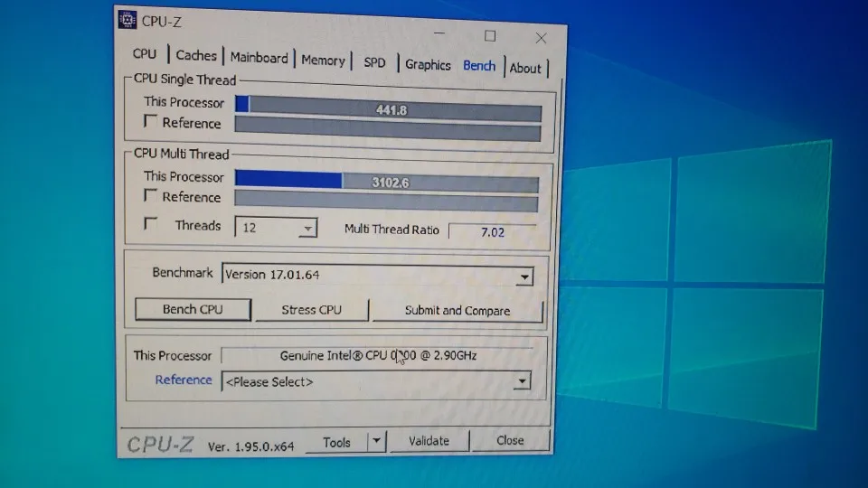This screenshot has width=868, height=488.
Task: Click the Multi Thread Ratio value 7.02
Action: coord(492,232)
